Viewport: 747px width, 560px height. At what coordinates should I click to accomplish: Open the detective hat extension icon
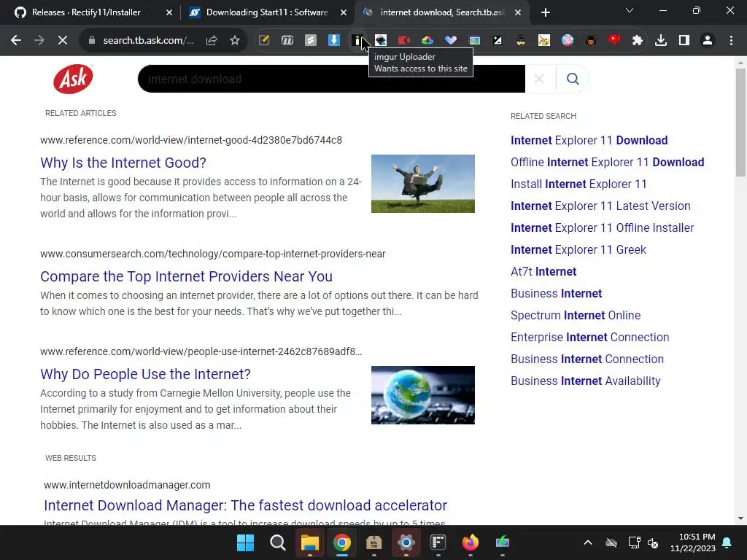click(x=521, y=41)
